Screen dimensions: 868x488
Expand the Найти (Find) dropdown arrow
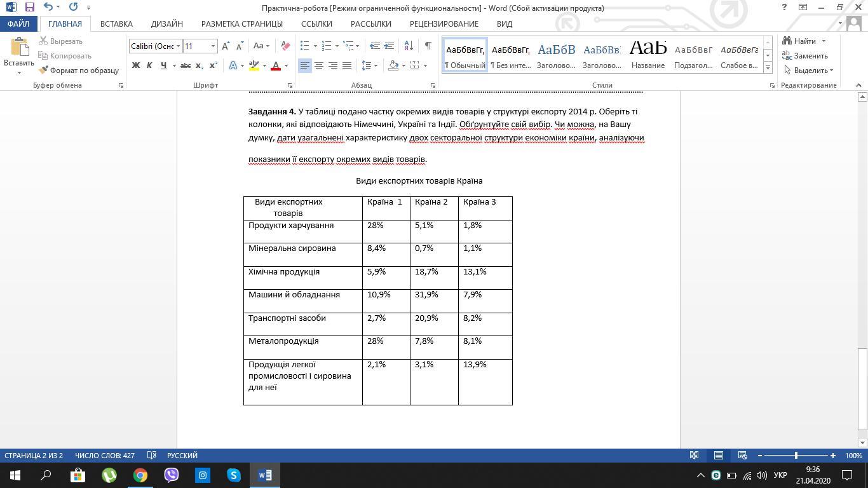tap(824, 41)
